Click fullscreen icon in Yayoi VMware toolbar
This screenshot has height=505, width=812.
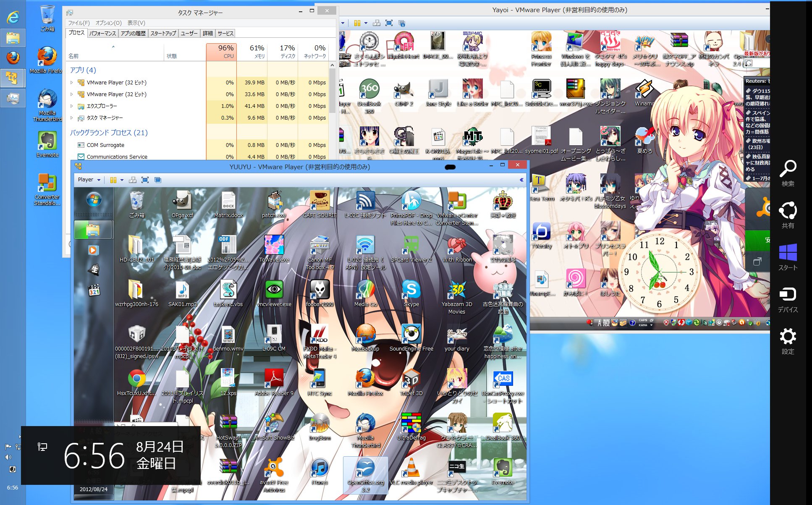coord(389,23)
